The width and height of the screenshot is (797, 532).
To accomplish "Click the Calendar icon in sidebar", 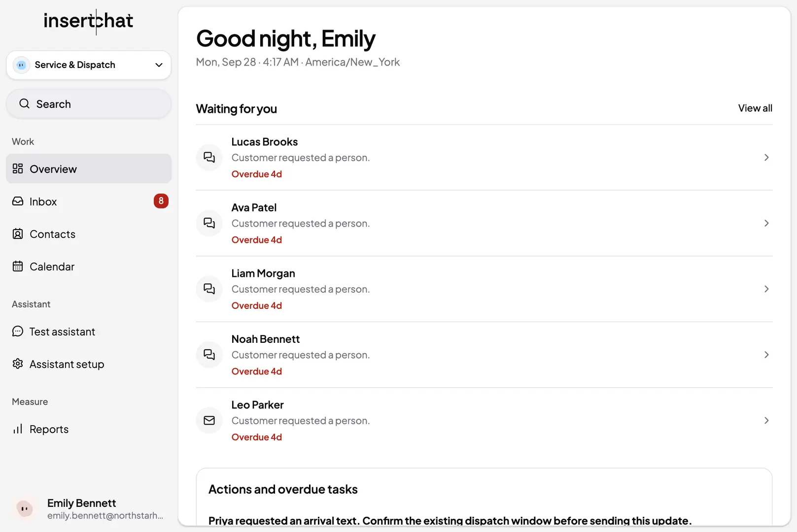I will coord(18,266).
